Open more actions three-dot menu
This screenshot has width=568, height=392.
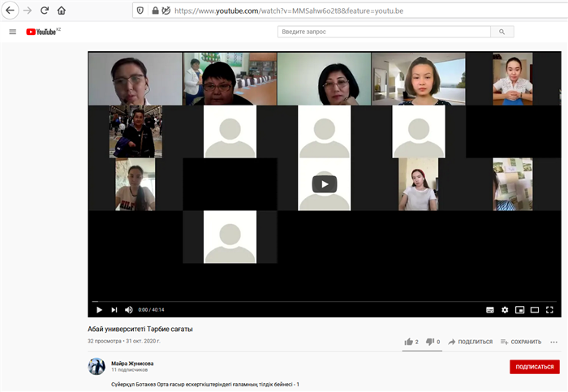pyautogui.click(x=554, y=342)
